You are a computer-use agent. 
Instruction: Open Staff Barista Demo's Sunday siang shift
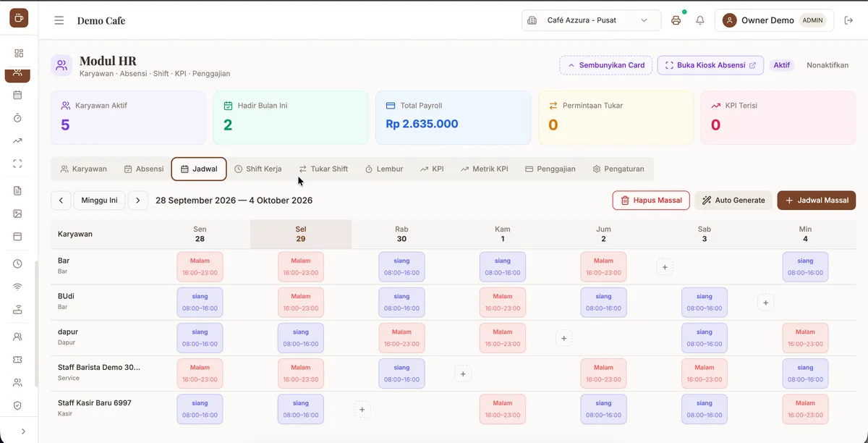coord(805,374)
